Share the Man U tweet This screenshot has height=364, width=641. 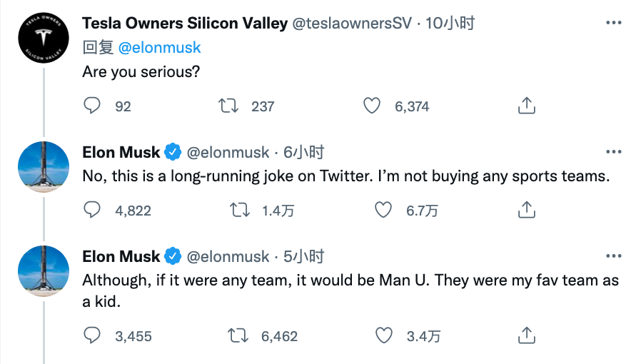[525, 335]
